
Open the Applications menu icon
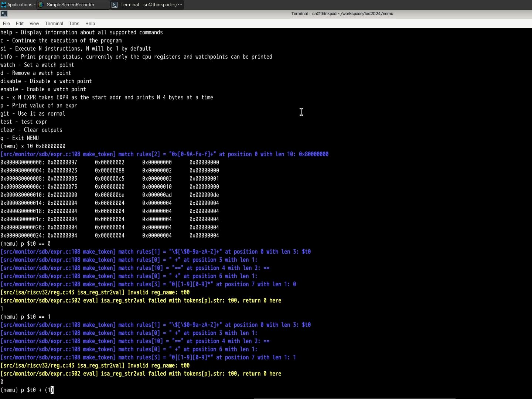coord(4,5)
